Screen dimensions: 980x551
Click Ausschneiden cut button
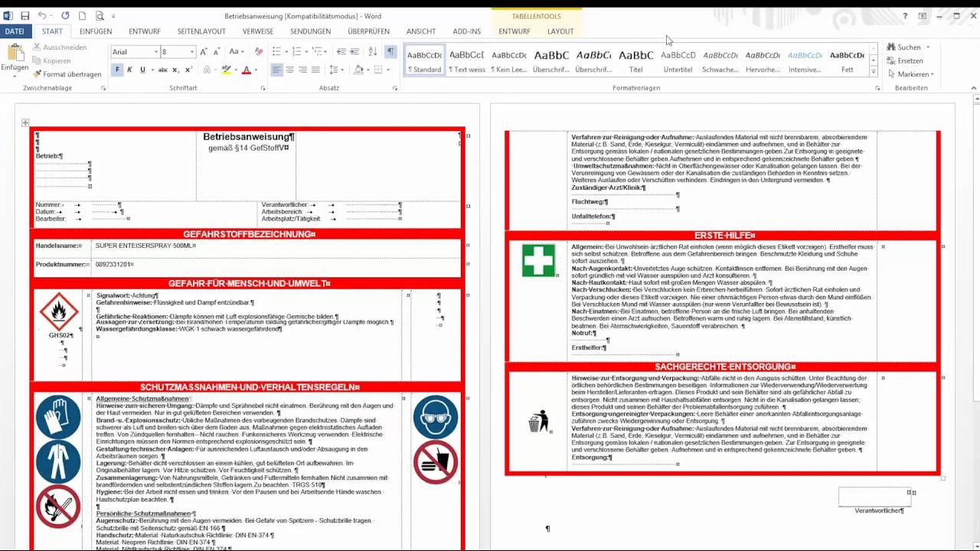pos(60,47)
